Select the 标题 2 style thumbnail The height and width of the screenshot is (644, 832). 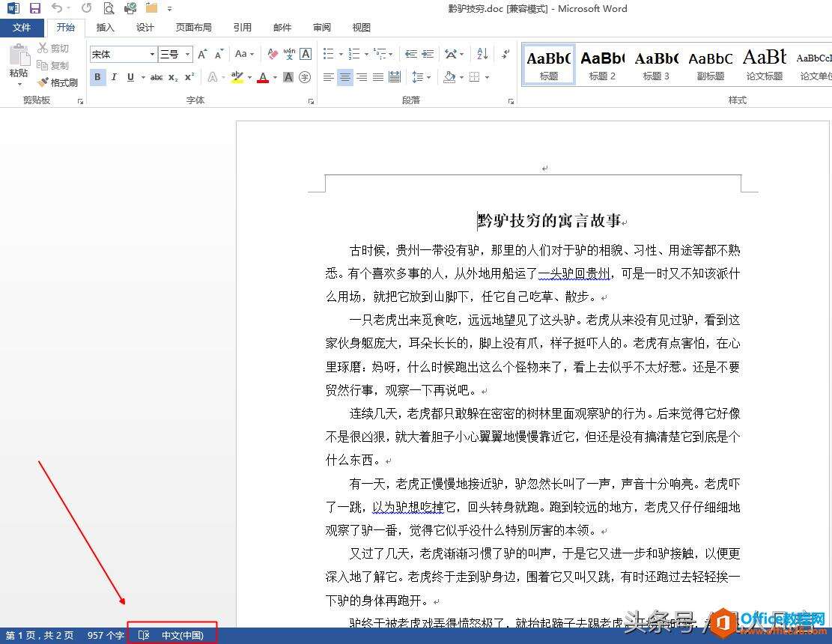602,64
